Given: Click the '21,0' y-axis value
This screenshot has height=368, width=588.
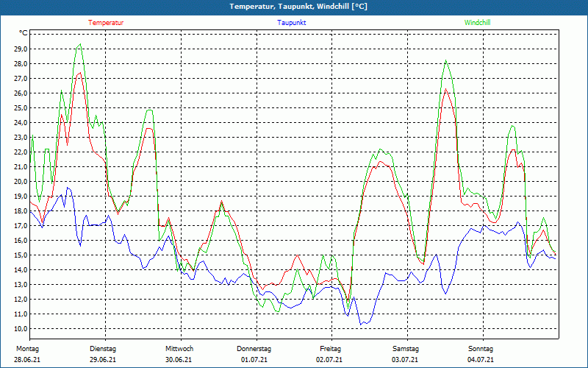Looking at the screenshot, I should [21, 167].
